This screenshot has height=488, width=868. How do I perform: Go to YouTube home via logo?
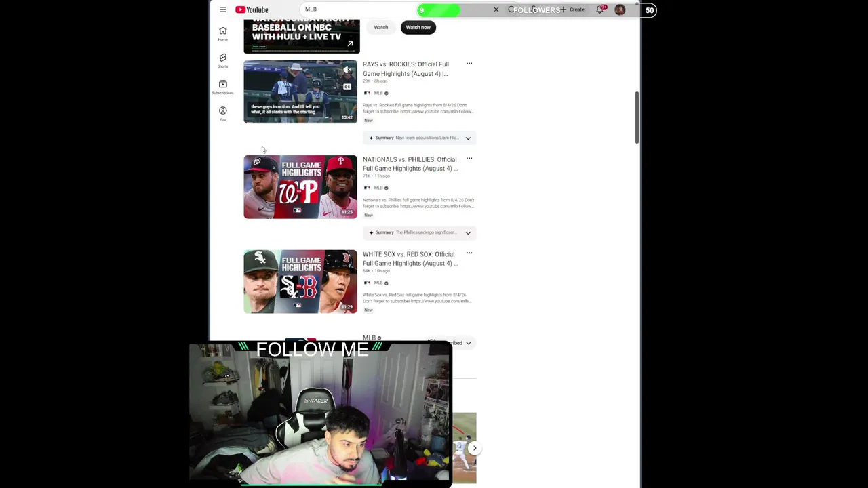[x=252, y=9]
